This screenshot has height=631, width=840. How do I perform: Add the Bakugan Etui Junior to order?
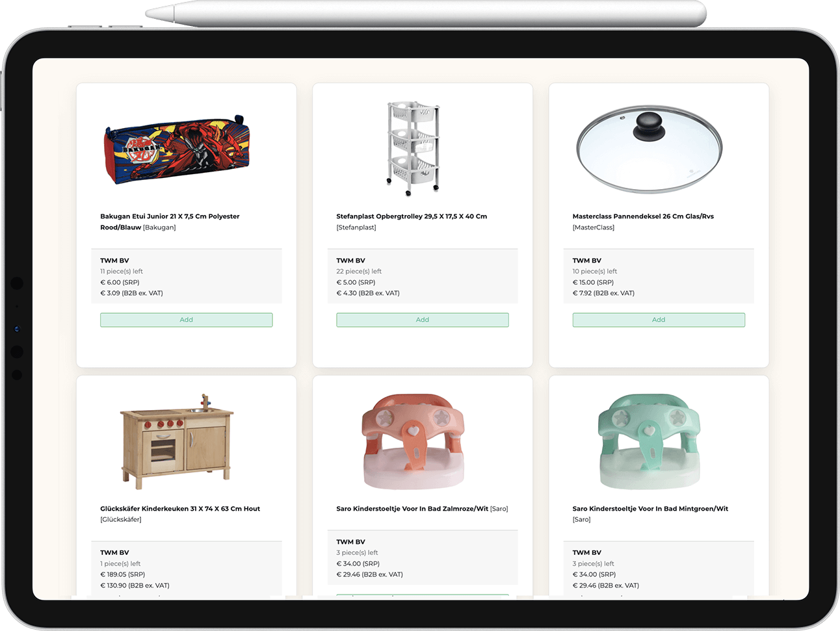tap(186, 320)
